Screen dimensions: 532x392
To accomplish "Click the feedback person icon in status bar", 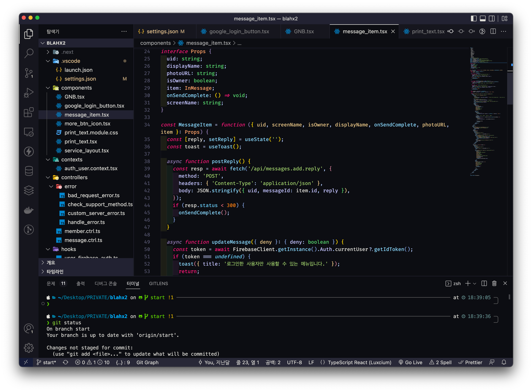I will click(x=492, y=362).
